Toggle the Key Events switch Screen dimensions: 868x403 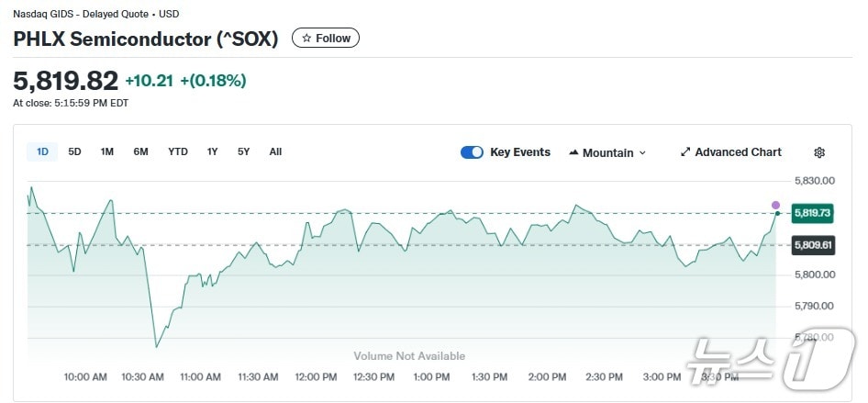[x=472, y=152]
